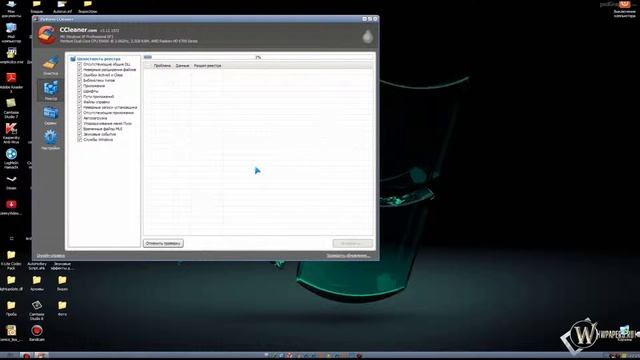The image size is (640, 360).
Task: Toggle the invalid installer entries checkbox
Action: tap(80, 107)
